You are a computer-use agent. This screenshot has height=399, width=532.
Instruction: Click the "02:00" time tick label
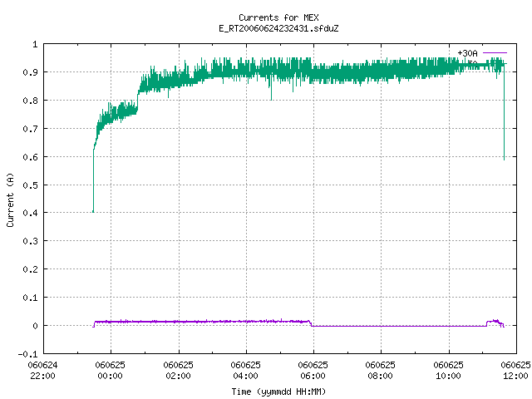[x=178, y=376]
